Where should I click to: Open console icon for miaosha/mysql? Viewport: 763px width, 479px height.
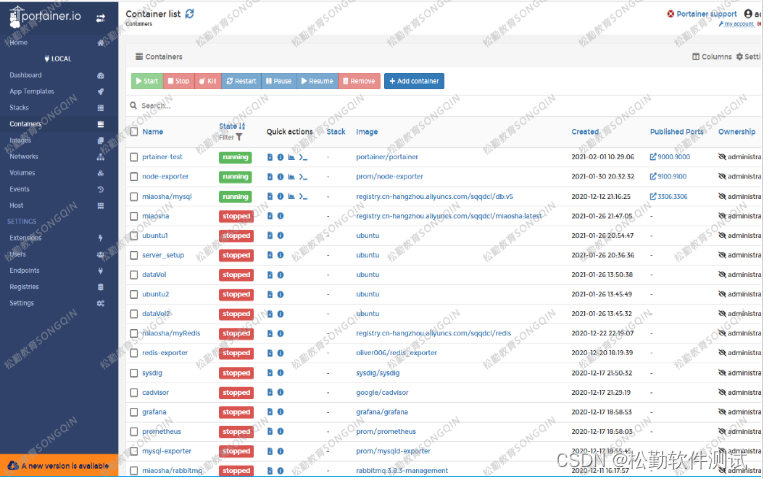click(303, 196)
